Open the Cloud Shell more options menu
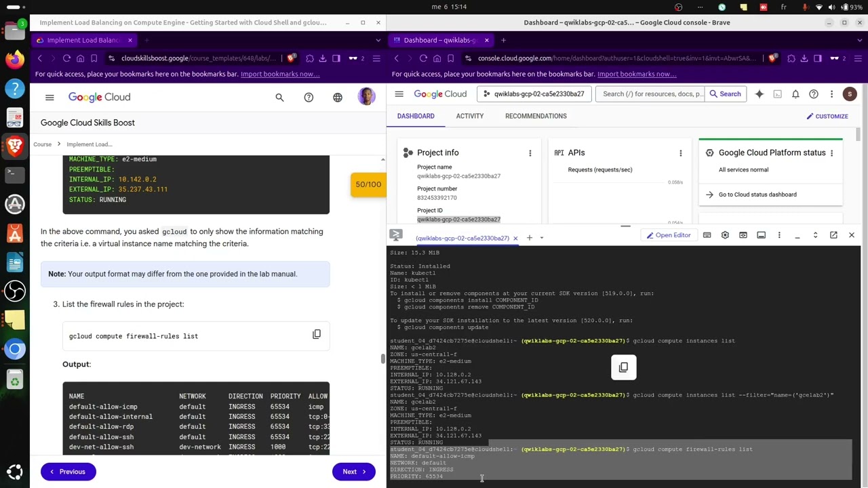The image size is (868, 488). (x=779, y=235)
